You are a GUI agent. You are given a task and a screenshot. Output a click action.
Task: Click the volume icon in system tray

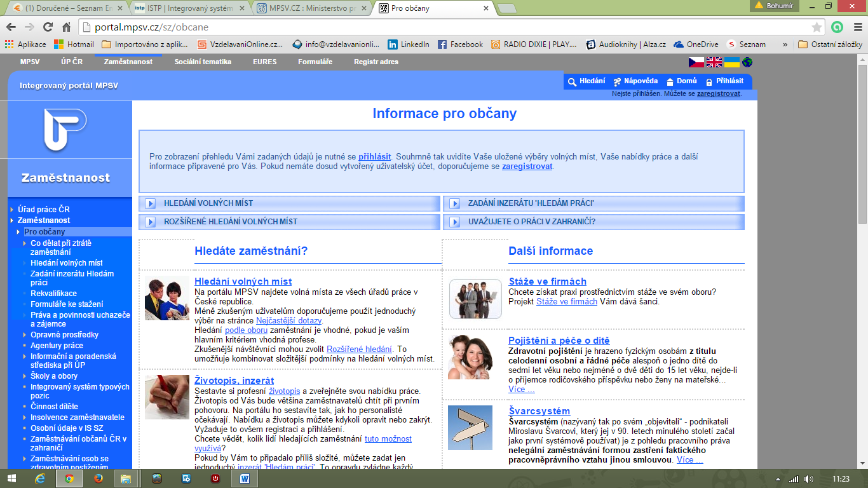click(808, 478)
